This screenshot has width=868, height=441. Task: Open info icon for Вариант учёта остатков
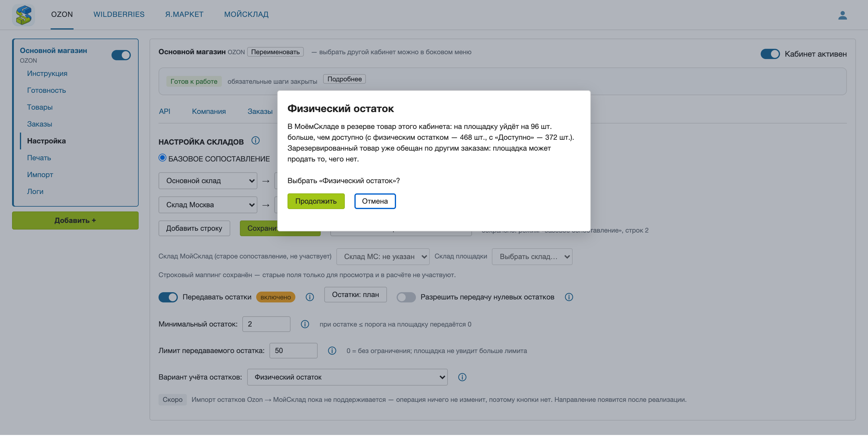click(x=462, y=377)
